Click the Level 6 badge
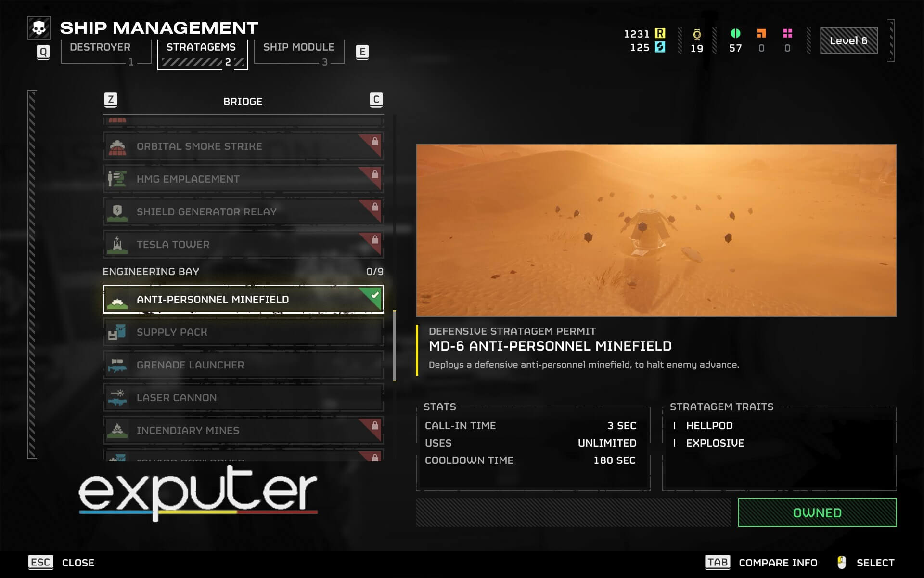 click(x=848, y=40)
